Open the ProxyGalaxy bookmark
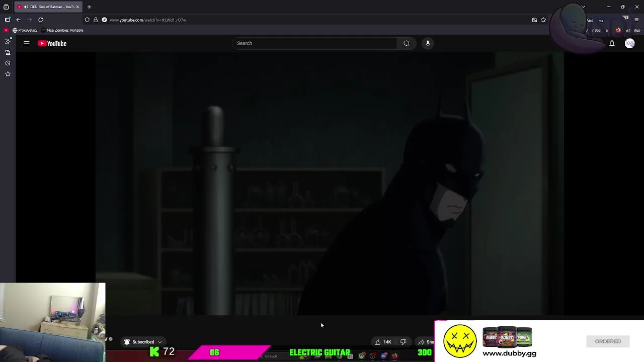The image size is (644, 362). 25,30
